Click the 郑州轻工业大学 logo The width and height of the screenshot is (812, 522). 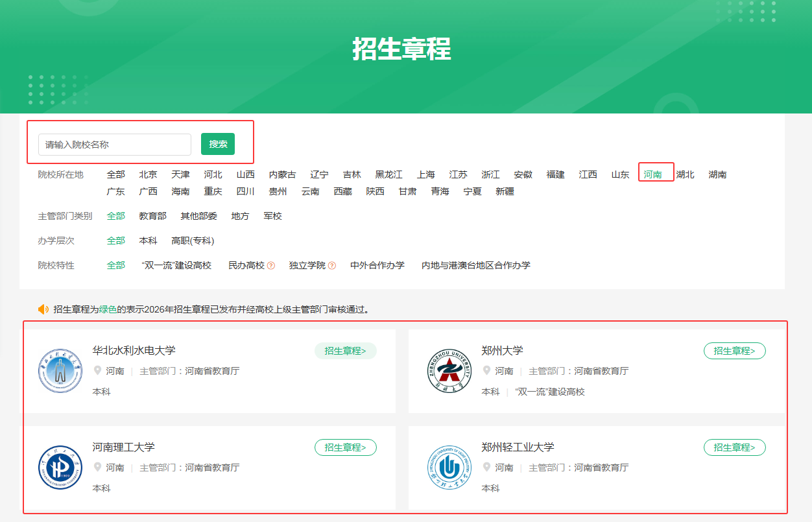coord(449,467)
